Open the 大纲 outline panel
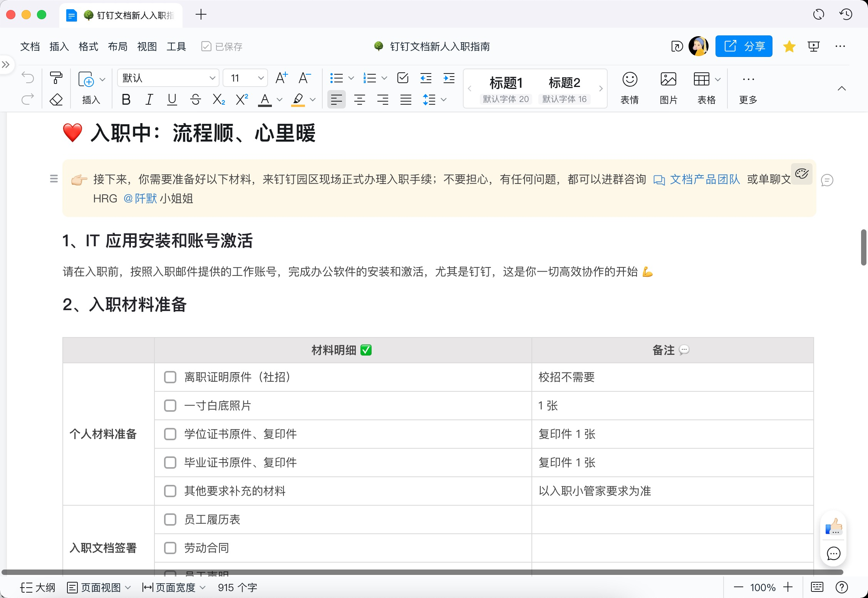The width and height of the screenshot is (868, 598). click(39, 587)
